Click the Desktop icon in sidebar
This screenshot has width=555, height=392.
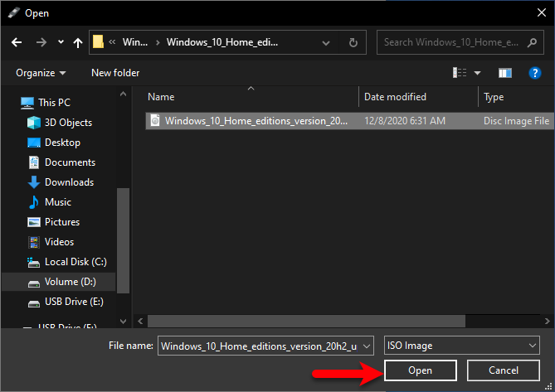pos(34,143)
